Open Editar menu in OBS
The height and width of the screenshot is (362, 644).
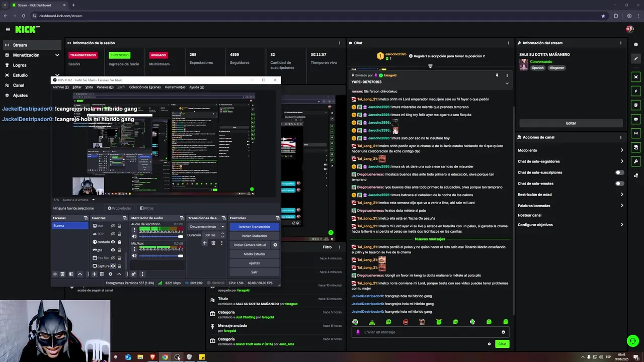point(77,87)
